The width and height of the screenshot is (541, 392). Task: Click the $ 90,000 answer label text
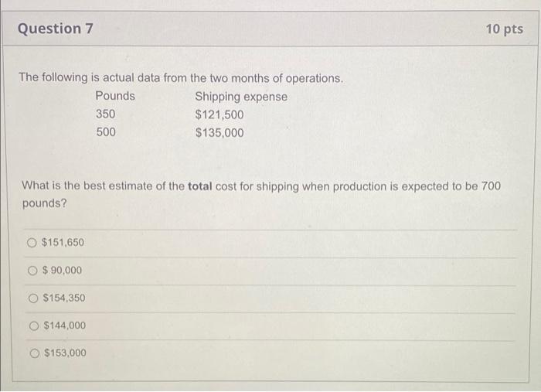coord(62,271)
